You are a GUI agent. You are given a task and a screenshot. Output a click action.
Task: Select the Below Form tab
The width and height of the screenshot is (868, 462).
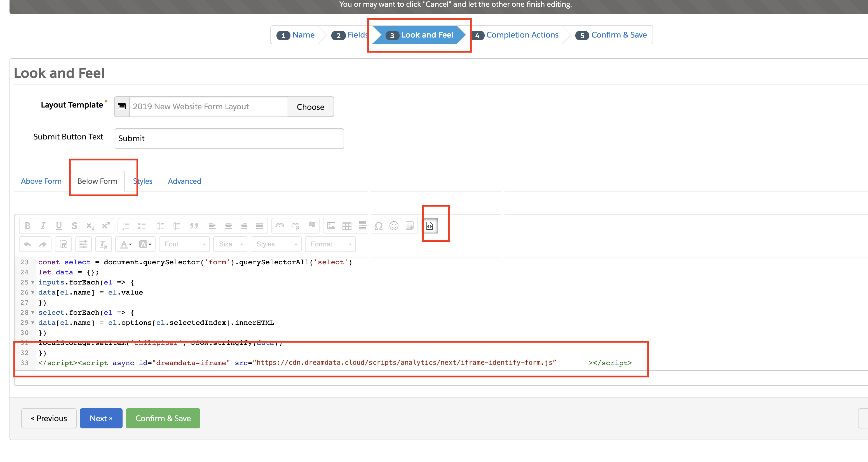point(97,181)
